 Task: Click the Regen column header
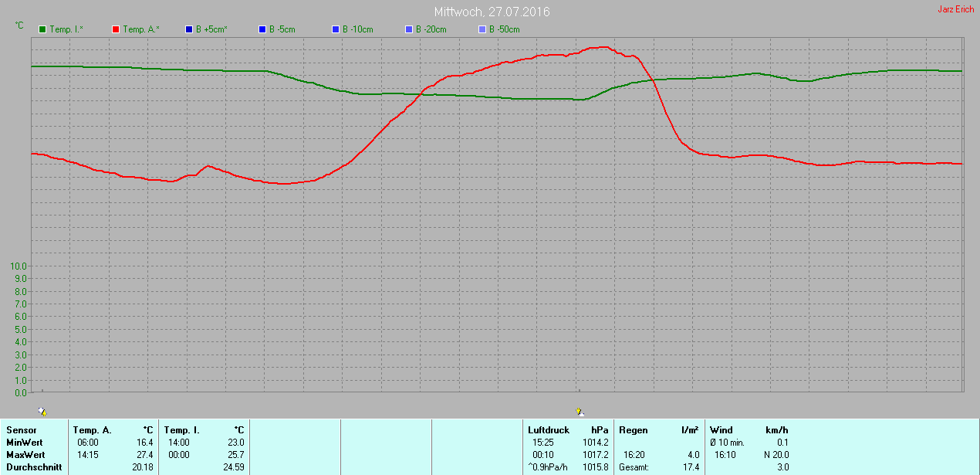[634, 429]
